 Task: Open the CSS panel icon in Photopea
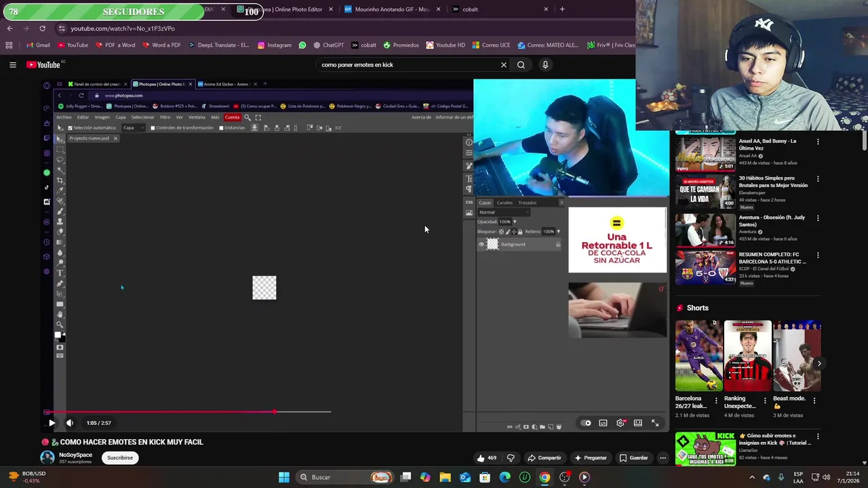[469, 202]
